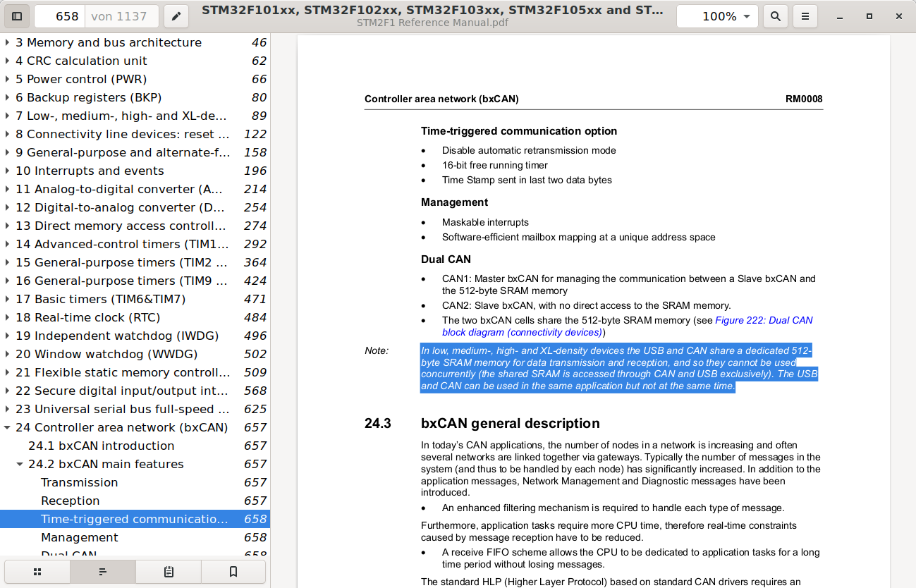916x588 pixels.
Task: Click the 24.3 bxCAN general description heading
Action: pyautogui.click(x=482, y=424)
